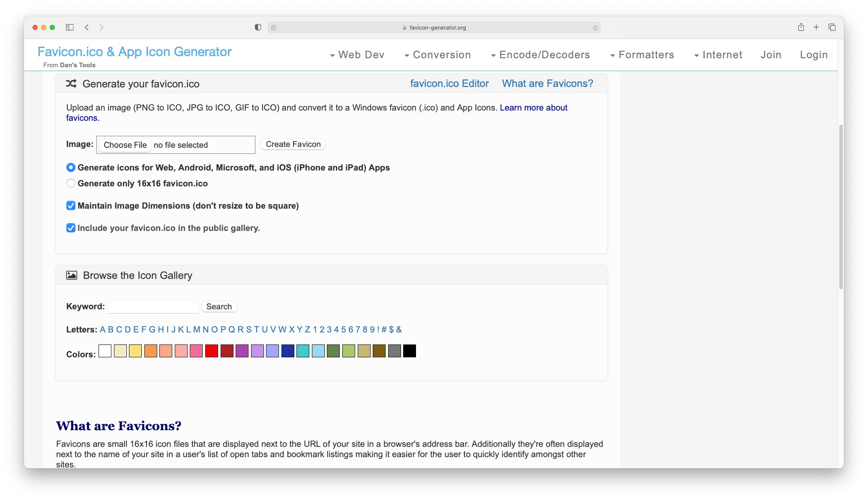Click the privacy shield icon in the address bar

click(x=257, y=27)
